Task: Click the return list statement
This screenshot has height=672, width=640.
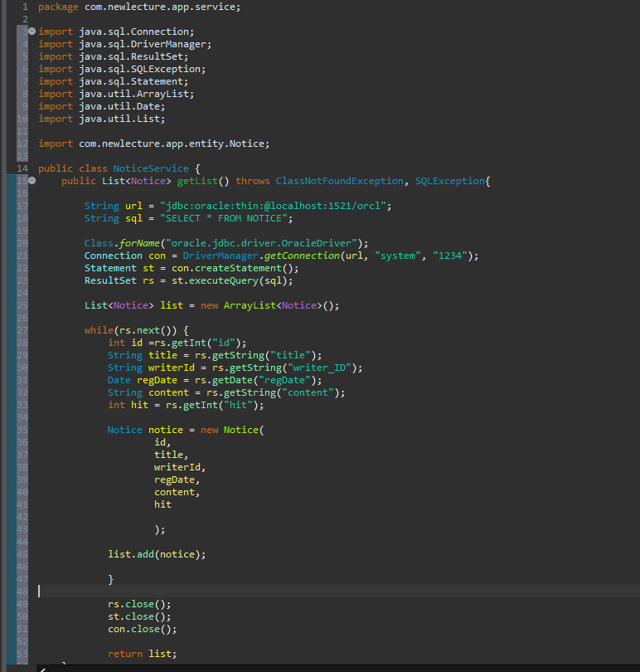Action: [x=143, y=654]
